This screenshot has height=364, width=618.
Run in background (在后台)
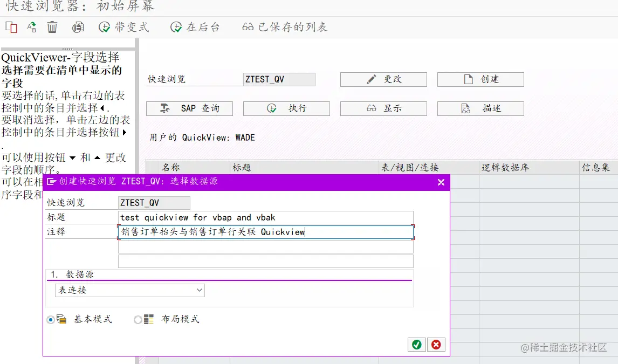coord(195,27)
